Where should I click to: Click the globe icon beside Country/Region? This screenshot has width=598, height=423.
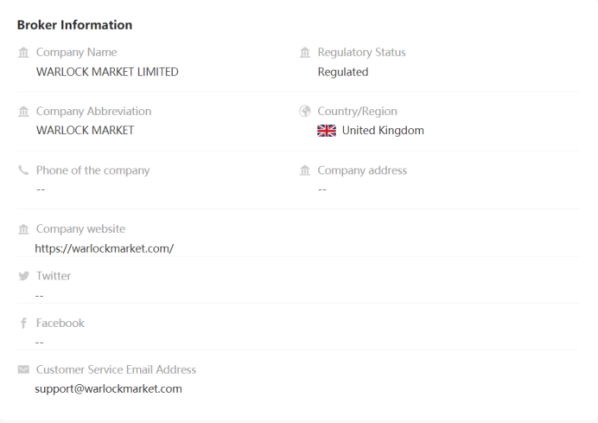305,111
